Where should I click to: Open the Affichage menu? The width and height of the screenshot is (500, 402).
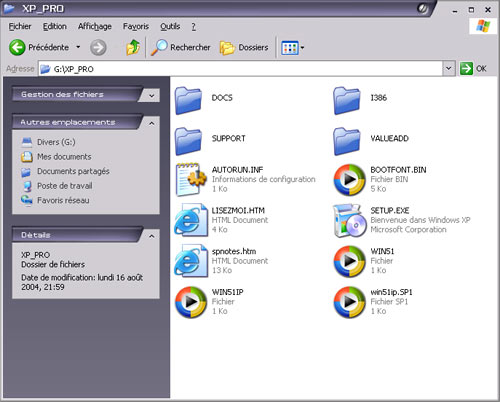(x=95, y=26)
